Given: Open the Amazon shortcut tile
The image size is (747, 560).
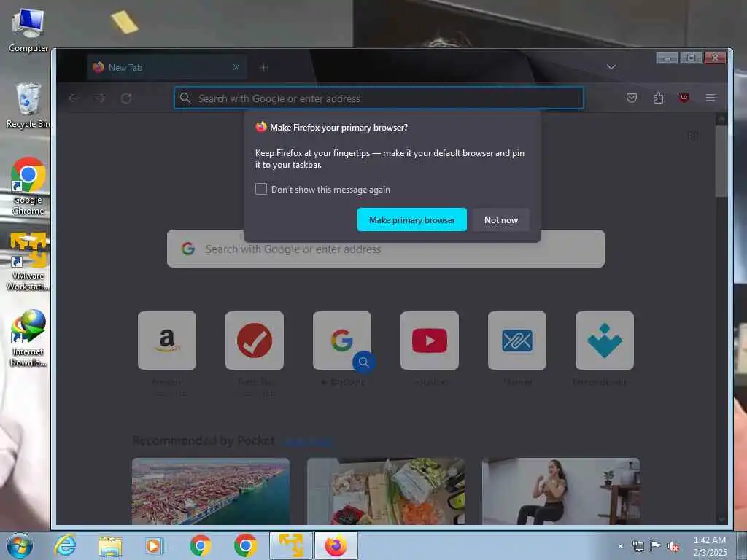Looking at the screenshot, I should point(167,341).
